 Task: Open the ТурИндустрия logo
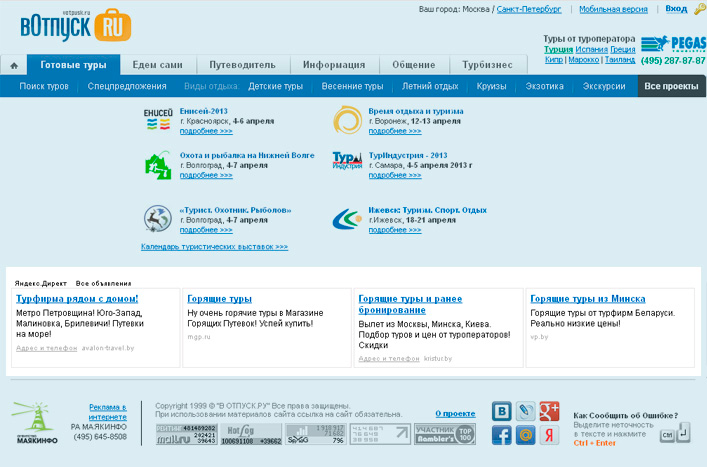click(347, 160)
